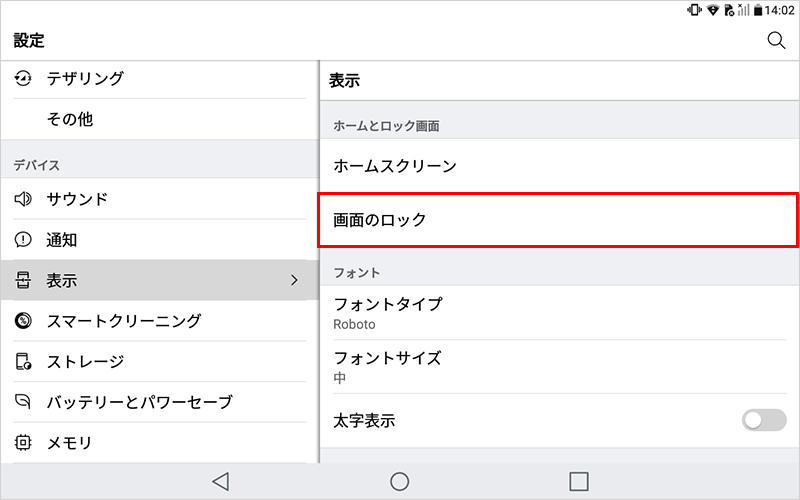Tap the 表示 panel header
Screen dimensions: 800x500
point(344,80)
